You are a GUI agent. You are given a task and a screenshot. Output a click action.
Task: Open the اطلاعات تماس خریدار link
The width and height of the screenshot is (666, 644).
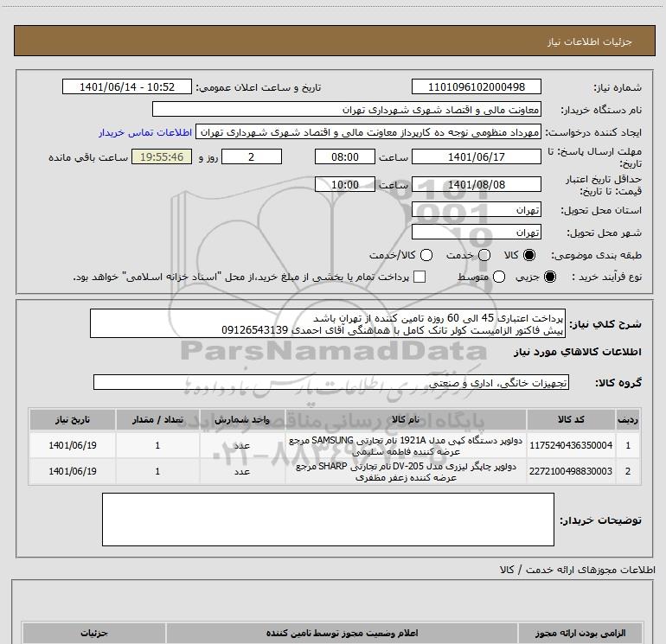[x=145, y=132]
